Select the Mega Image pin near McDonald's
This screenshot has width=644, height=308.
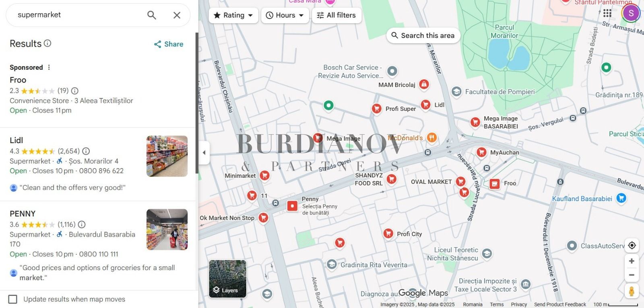click(x=318, y=138)
